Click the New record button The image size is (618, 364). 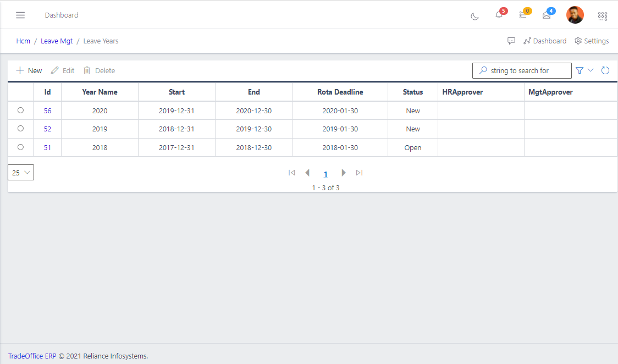[29, 70]
